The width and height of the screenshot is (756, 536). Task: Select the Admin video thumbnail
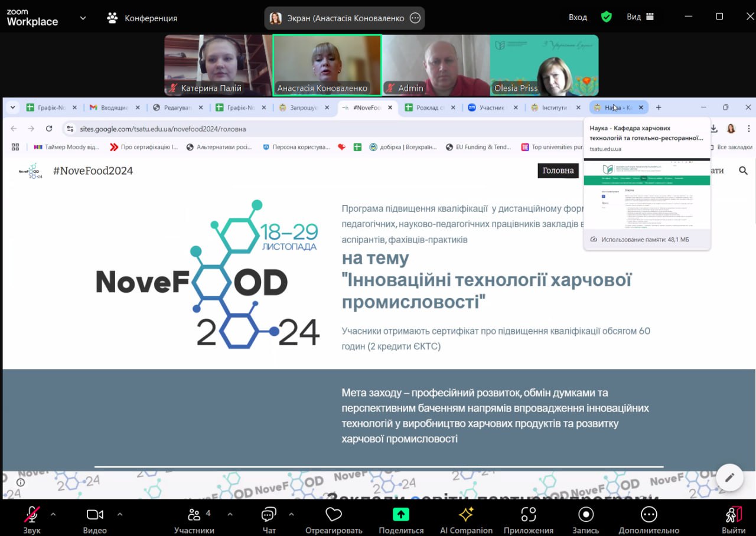point(436,66)
